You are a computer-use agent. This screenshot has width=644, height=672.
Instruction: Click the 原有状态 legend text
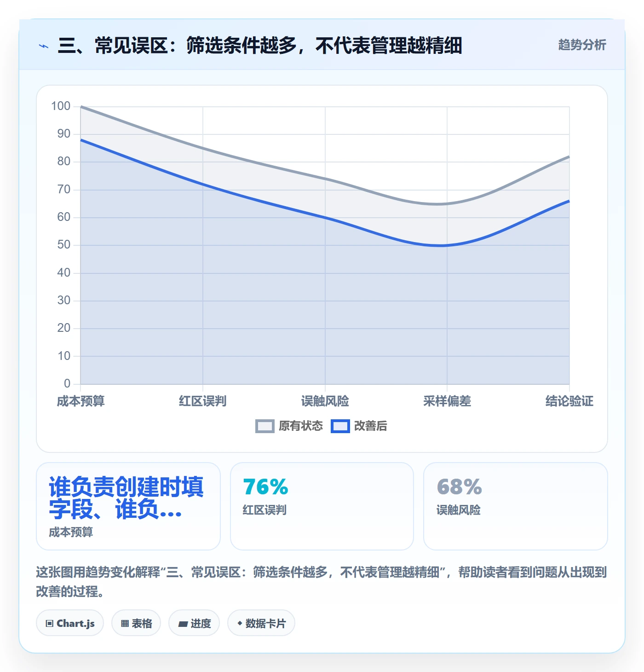(x=301, y=426)
